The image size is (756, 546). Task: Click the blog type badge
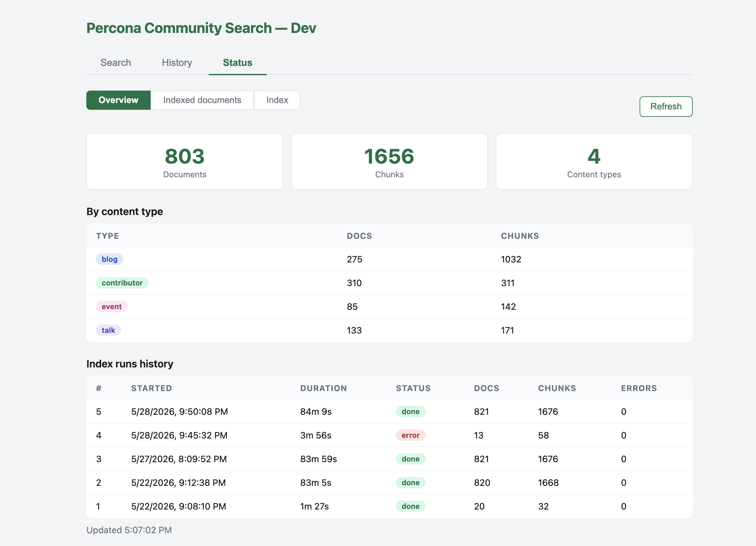[x=110, y=259]
